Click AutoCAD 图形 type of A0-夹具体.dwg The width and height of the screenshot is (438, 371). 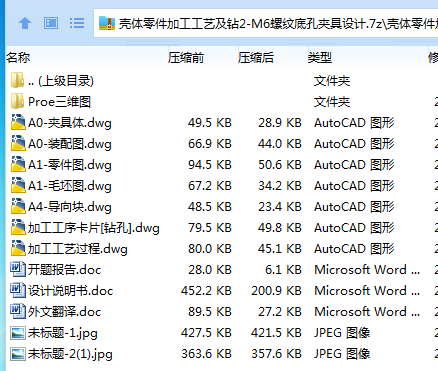354,123
